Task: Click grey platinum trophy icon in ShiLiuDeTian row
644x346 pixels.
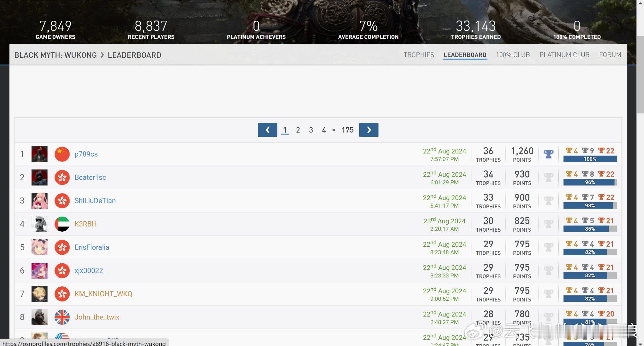Action: [x=548, y=201]
